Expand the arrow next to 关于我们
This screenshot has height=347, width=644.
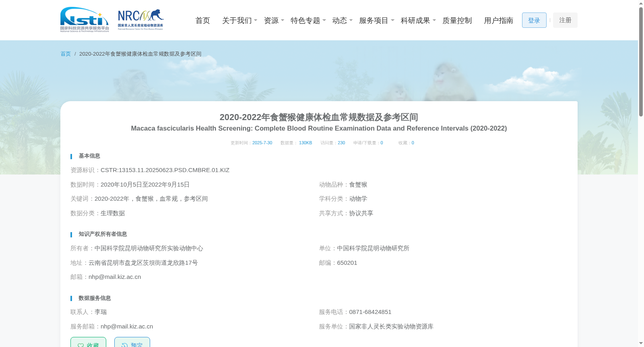[256, 20]
